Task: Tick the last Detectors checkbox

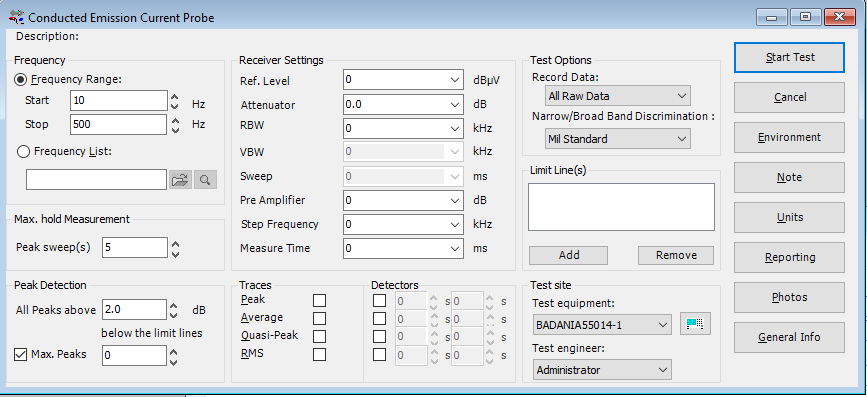Action: coord(379,354)
